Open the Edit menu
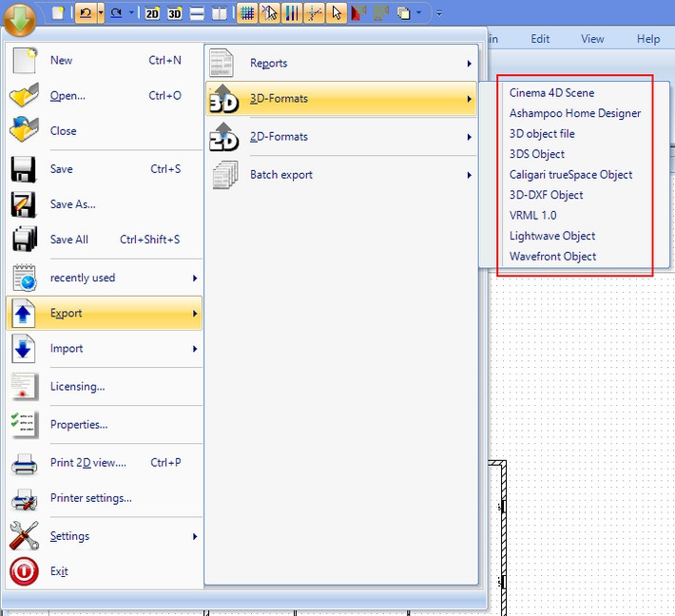Image resolution: width=675 pixels, height=616 pixels. tap(540, 39)
